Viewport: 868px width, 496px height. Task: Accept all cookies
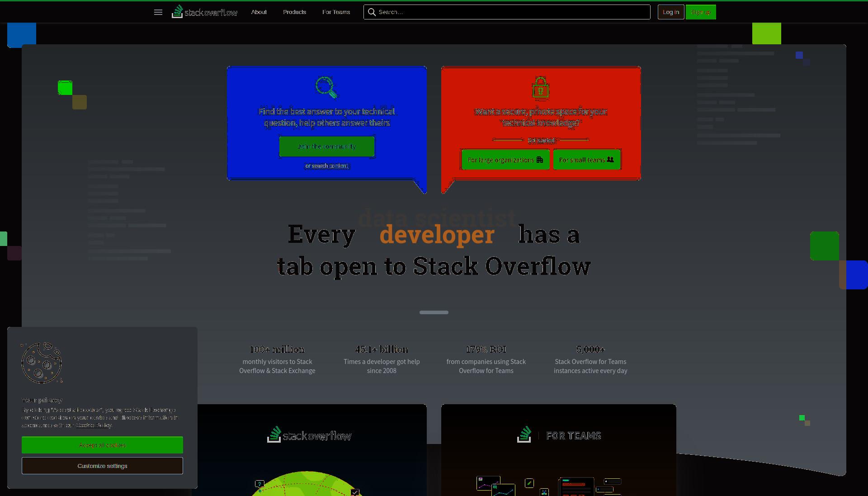[102, 445]
